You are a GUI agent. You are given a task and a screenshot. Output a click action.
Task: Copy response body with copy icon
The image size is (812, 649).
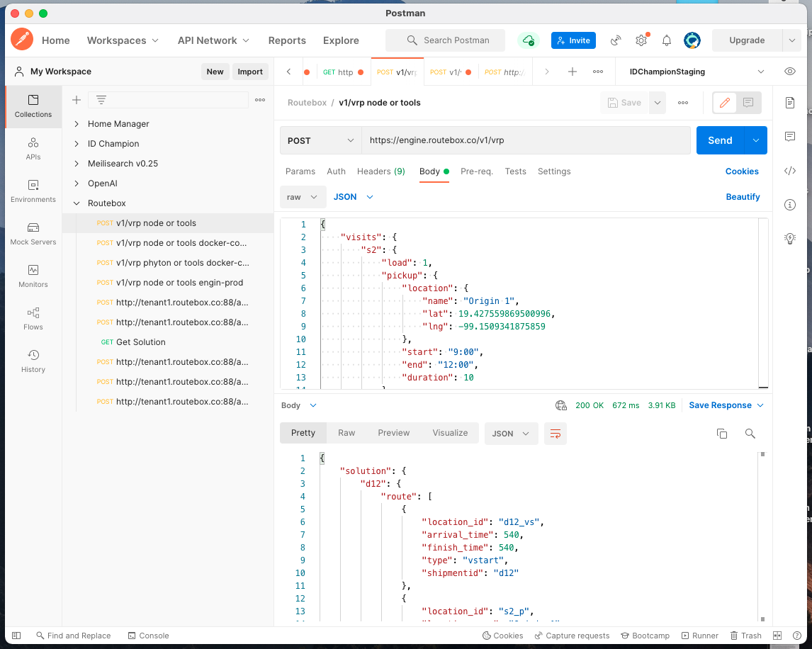[x=722, y=434]
